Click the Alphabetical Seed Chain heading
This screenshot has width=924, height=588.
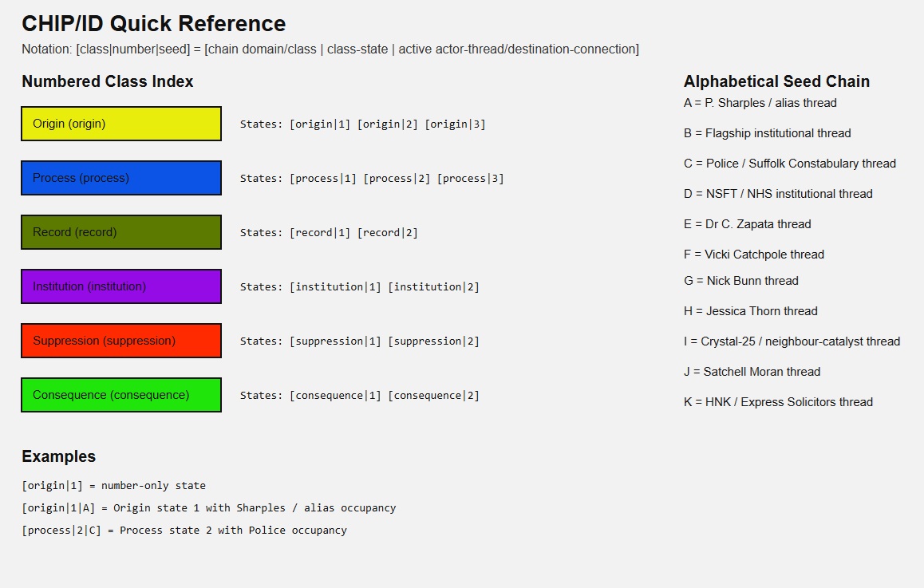(x=776, y=81)
